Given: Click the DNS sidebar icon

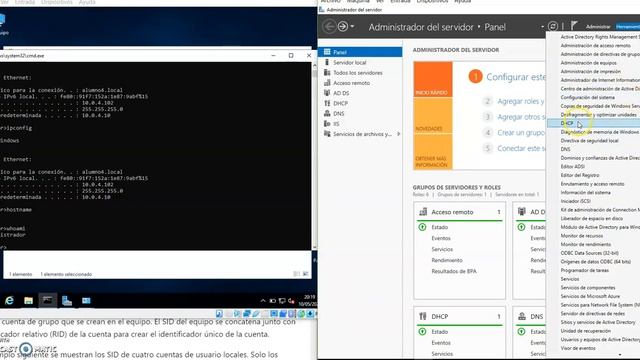Looking at the screenshot, I should (x=327, y=113).
